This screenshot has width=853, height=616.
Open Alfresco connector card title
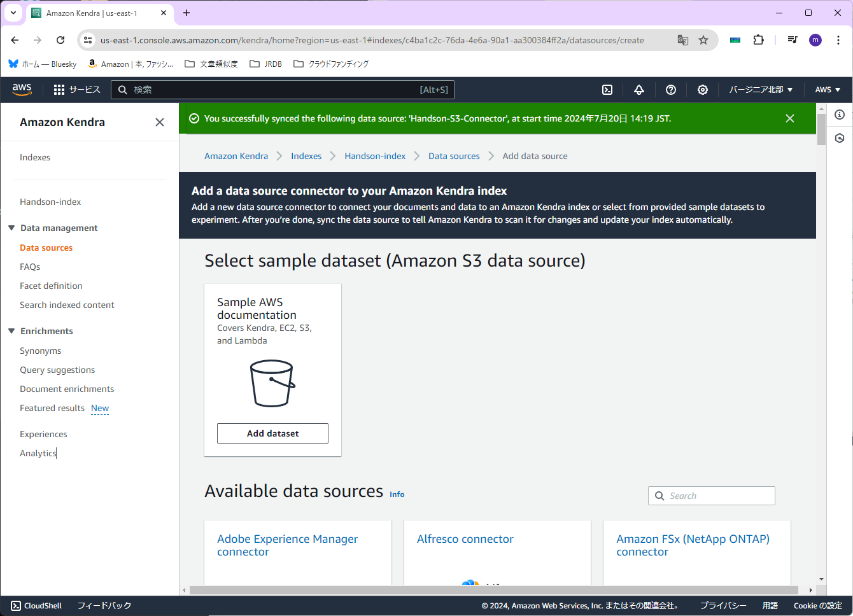[465, 539]
